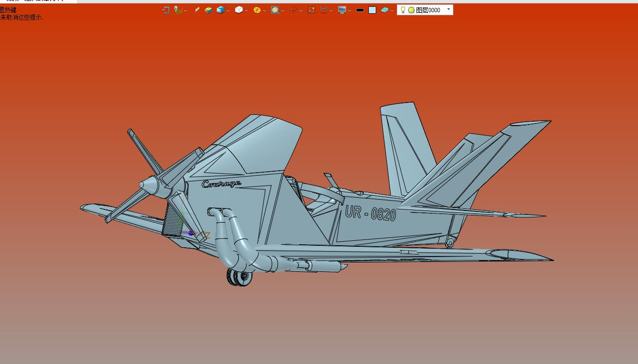Expand the zoom magnifier dropdown arrow
The image size is (638, 364).
(282, 10)
